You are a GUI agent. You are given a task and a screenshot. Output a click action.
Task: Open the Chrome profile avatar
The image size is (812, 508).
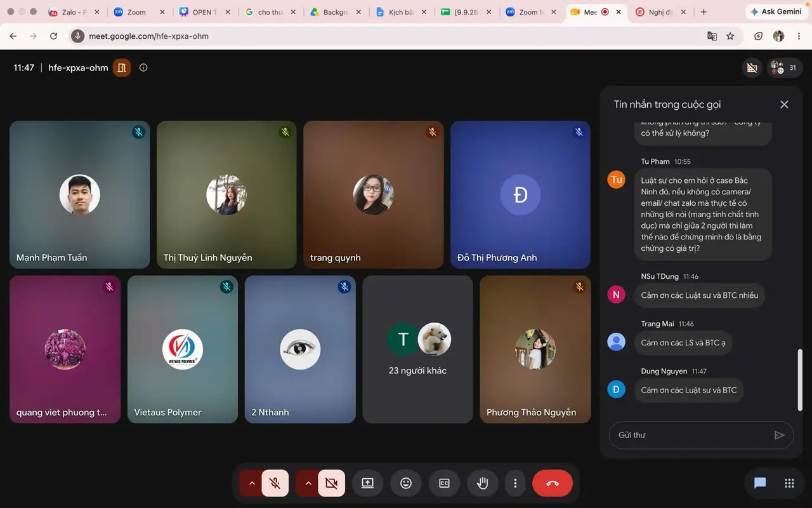click(778, 36)
